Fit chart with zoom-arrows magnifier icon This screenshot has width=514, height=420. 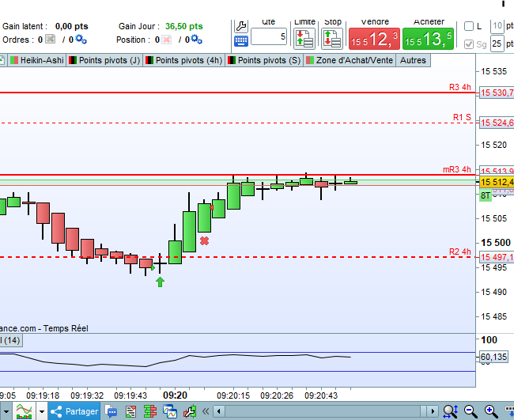click(x=451, y=411)
